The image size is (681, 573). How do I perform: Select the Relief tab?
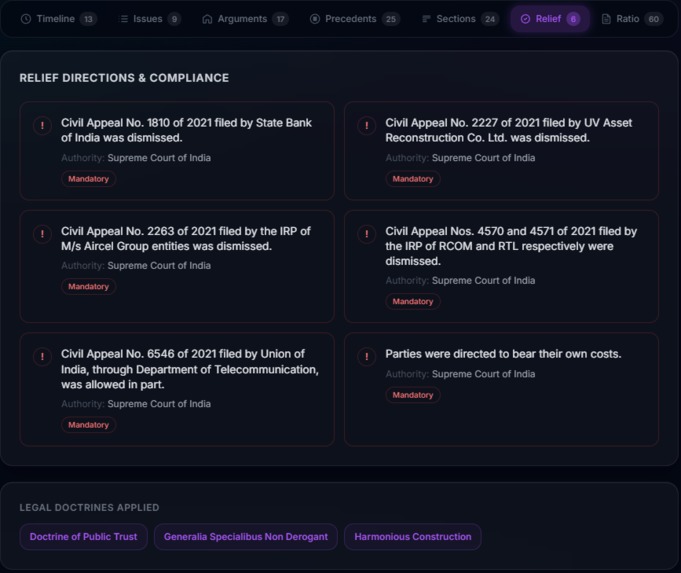point(550,19)
